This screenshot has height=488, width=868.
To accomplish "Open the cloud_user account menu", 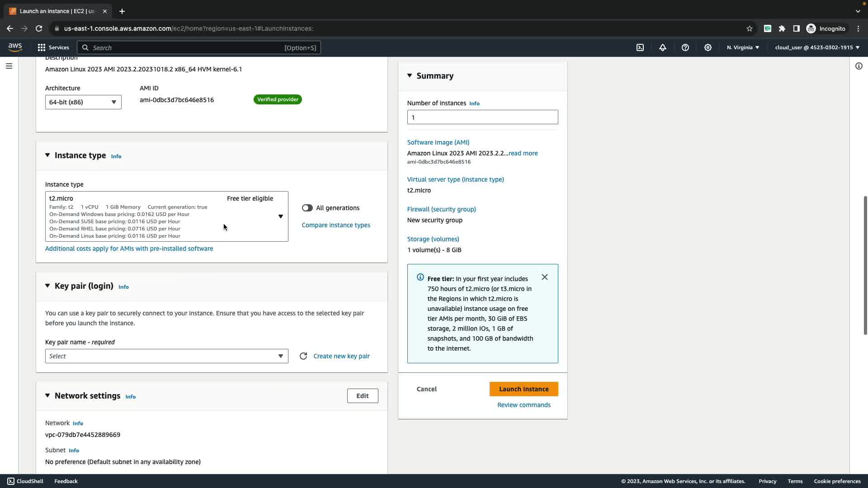I will point(817,47).
